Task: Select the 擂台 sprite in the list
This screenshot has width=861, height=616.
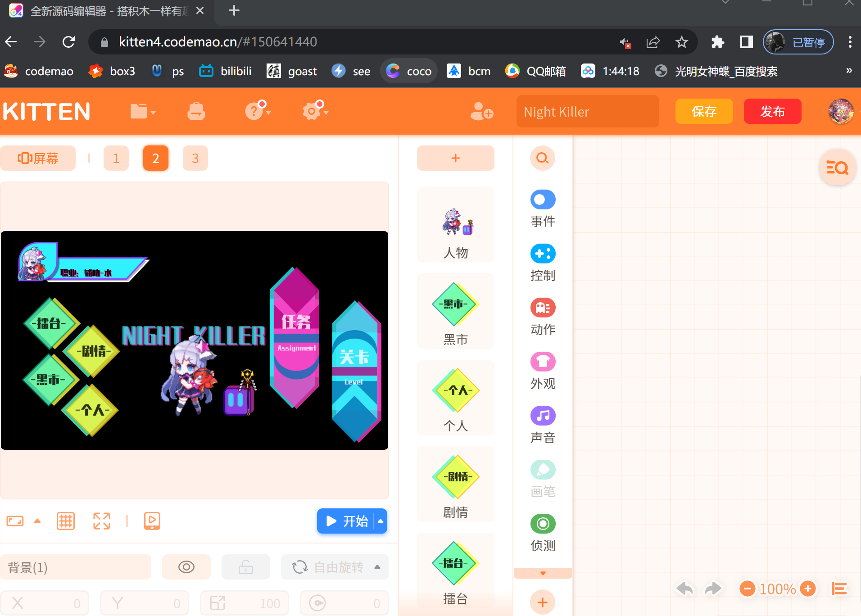Action: pyautogui.click(x=456, y=571)
